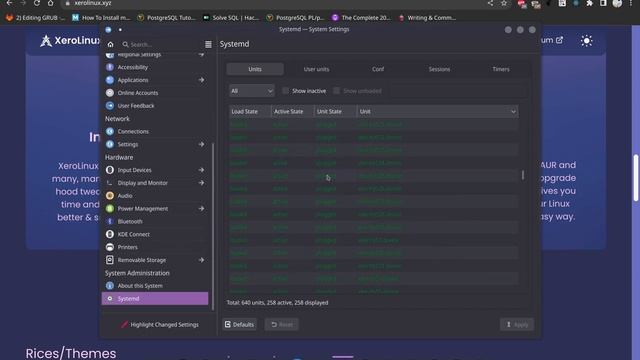Click the Reset button
Image resolution: width=640 pixels, height=360 pixels.
point(282,324)
